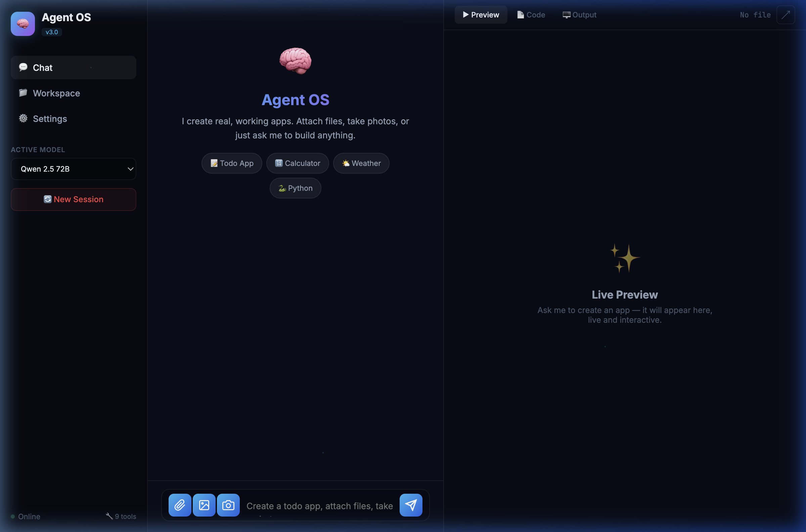This screenshot has width=806, height=532.
Task: Send the message with paper plane button
Action: tap(411, 505)
